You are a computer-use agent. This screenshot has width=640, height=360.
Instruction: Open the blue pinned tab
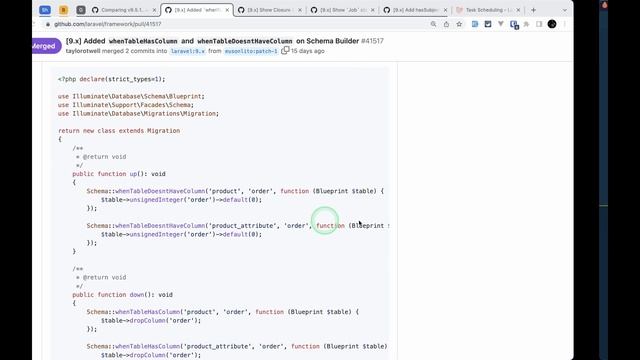(x=45, y=10)
